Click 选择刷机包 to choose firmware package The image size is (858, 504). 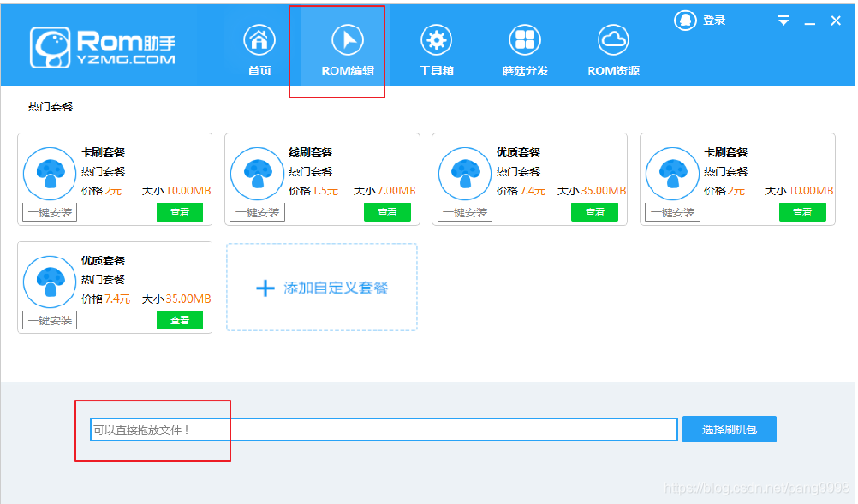tap(729, 429)
